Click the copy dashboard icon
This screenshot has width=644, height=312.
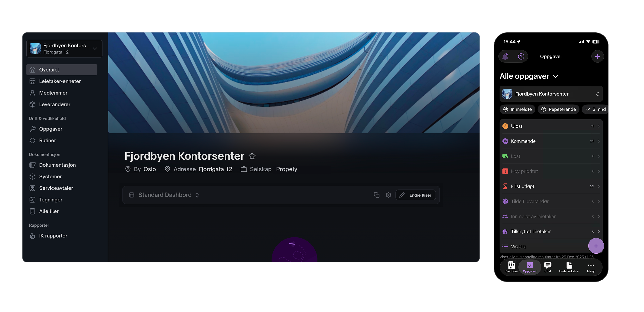(x=376, y=195)
